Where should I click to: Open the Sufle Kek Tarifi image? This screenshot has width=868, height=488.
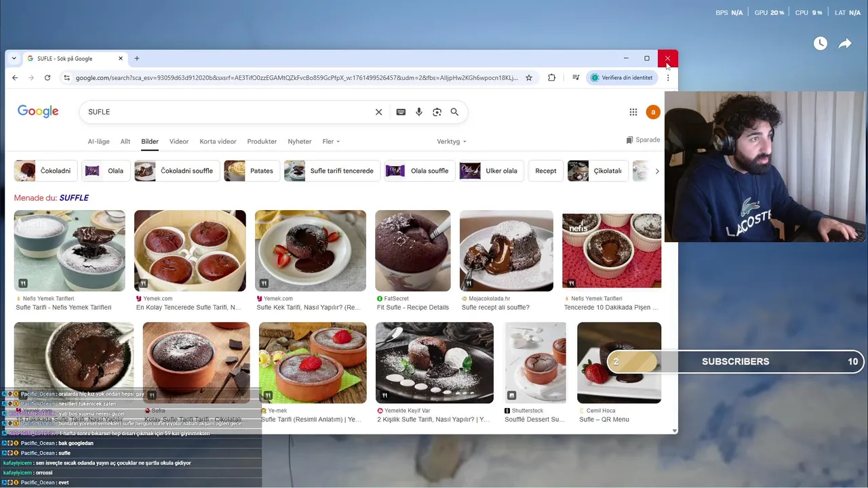(311, 251)
